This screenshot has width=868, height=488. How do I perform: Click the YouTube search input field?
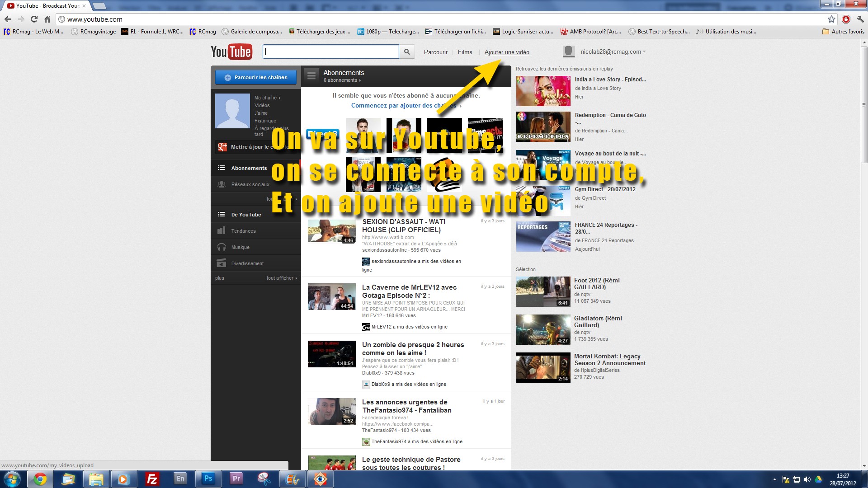331,52
